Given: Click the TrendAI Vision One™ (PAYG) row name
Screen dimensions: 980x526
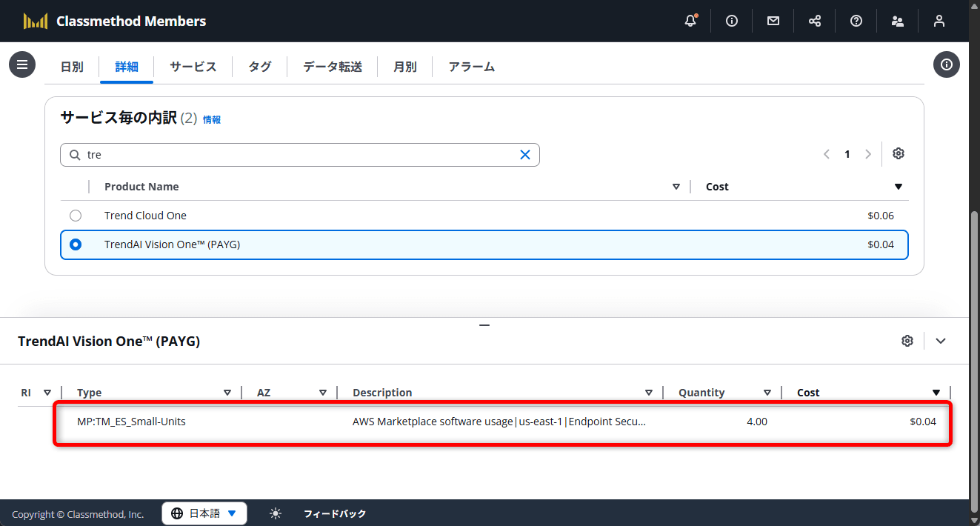Looking at the screenshot, I should pos(172,244).
